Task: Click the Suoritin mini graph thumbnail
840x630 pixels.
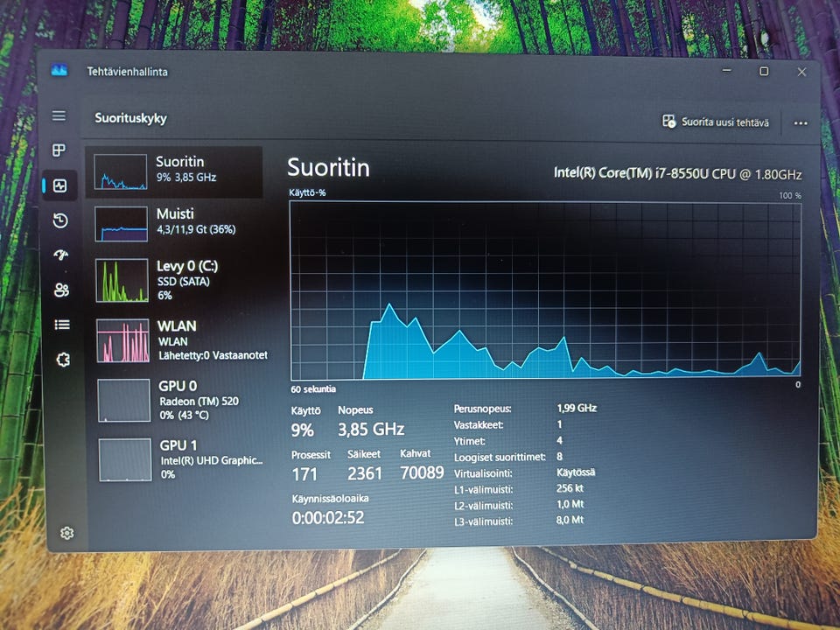Action: pos(121,172)
